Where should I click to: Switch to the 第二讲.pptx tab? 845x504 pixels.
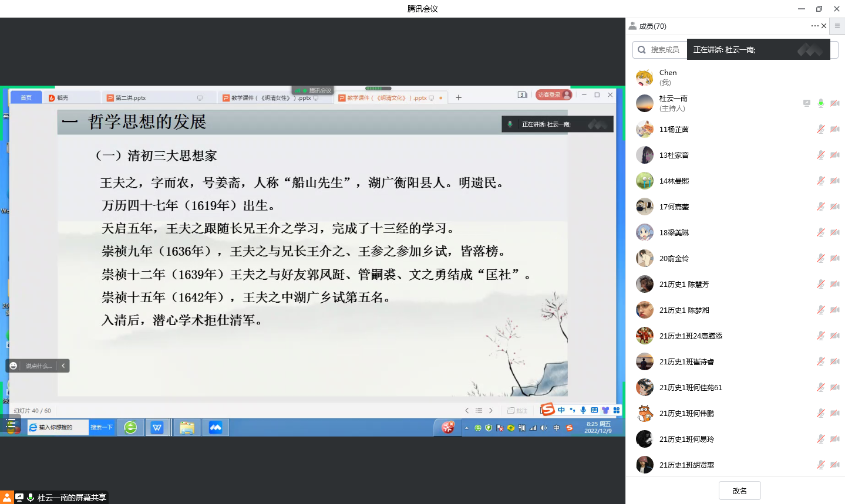point(130,98)
